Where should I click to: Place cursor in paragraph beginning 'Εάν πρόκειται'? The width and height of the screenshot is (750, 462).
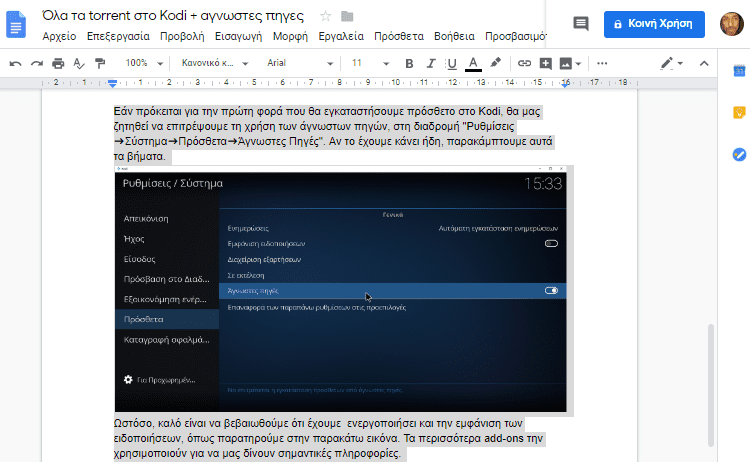pos(333,133)
